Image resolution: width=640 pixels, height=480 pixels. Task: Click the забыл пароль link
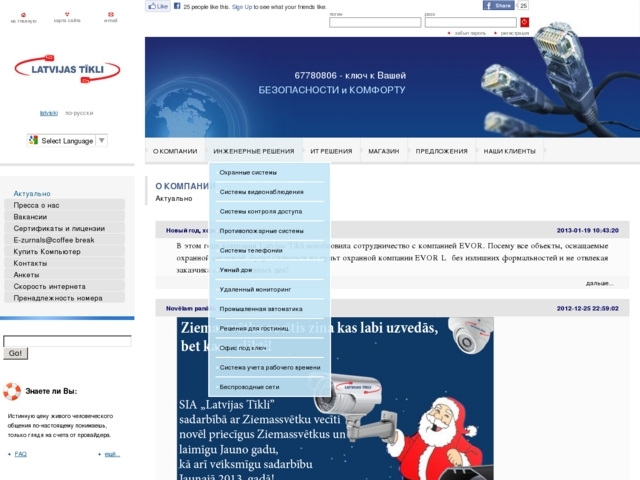point(470,33)
